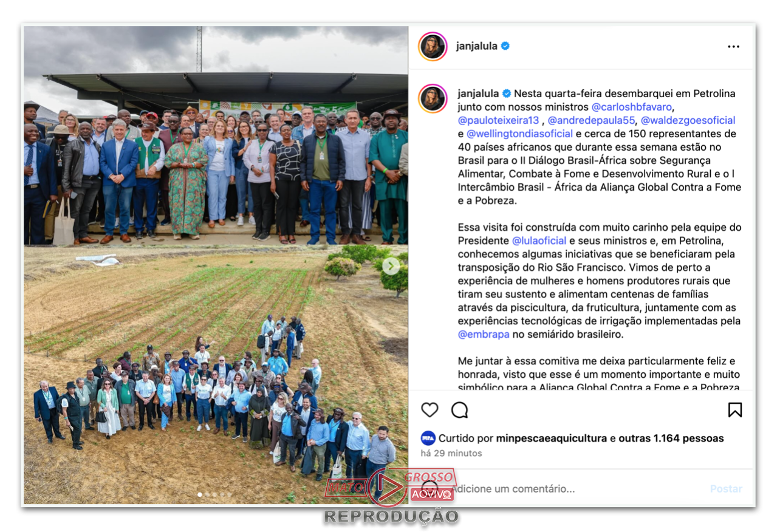
Task: Click the Postar button
Action: click(726, 488)
